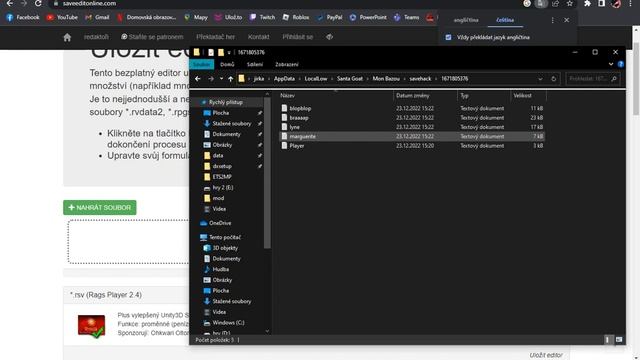640x360 pixels.
Task: Click the home icon on website navbar
Action: click(x=67, y=37)
